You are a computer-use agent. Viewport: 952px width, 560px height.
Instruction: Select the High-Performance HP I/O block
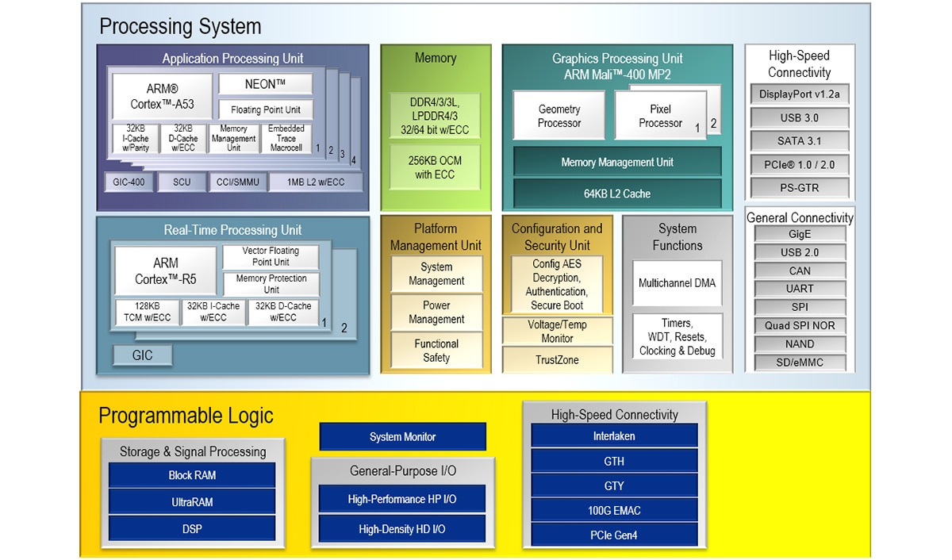[402, 500]
